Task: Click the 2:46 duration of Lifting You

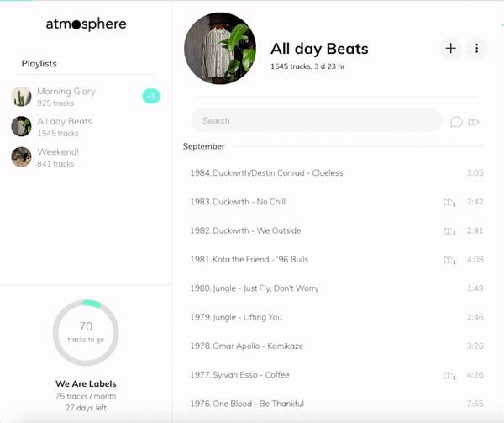Action: (x=475, y=317)
